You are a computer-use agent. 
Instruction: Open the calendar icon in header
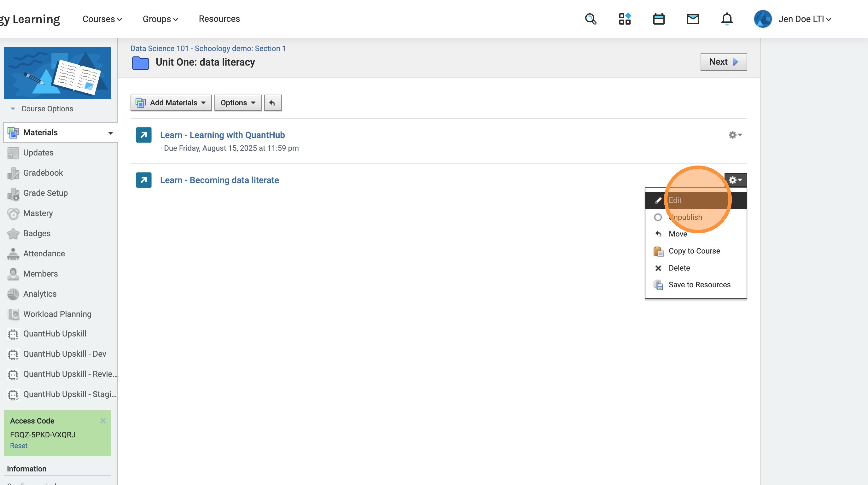coord(658,19)
